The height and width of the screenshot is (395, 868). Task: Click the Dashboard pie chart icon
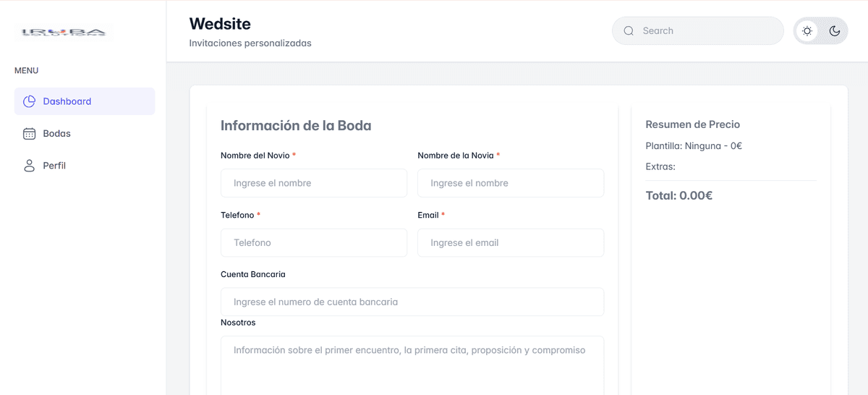tap(29, 101)
